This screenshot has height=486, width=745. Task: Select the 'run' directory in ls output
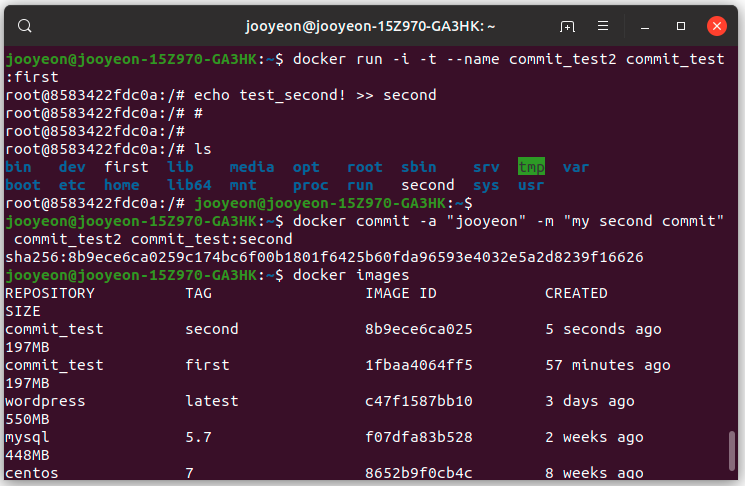(360, 185)
